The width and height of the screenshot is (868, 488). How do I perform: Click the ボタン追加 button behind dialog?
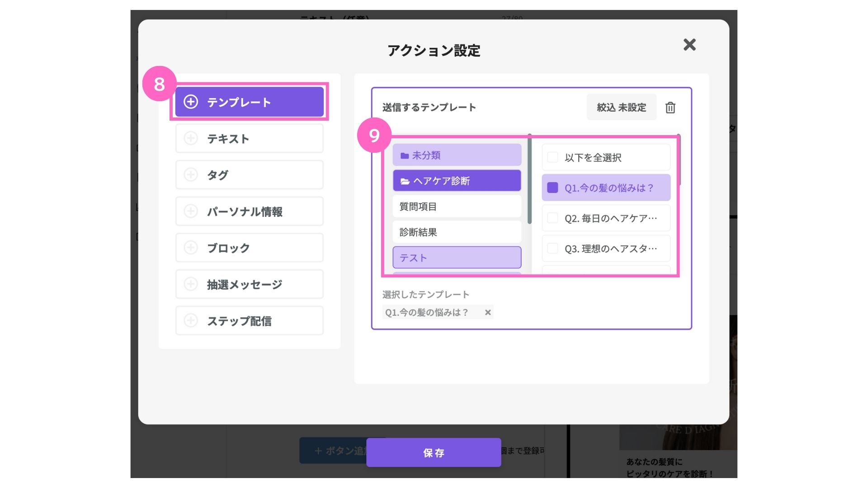click(x=333, y=450)
